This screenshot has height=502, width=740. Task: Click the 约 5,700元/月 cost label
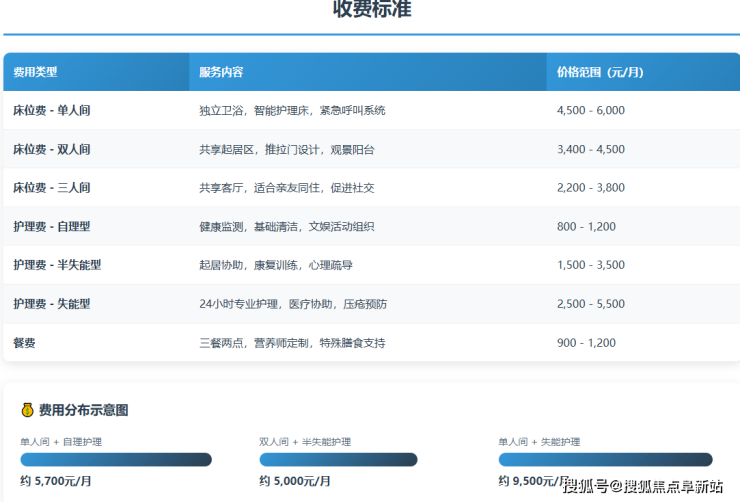[56, 481]
